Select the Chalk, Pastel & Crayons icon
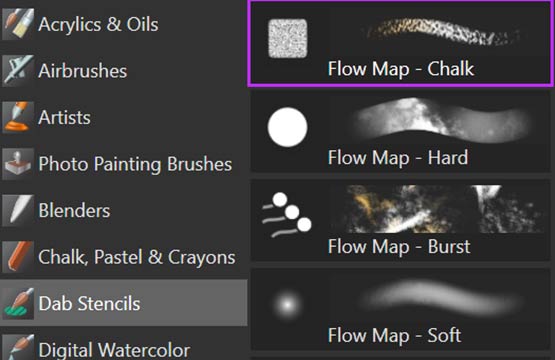Screen dimensions: 555x360 click(18, 257)
